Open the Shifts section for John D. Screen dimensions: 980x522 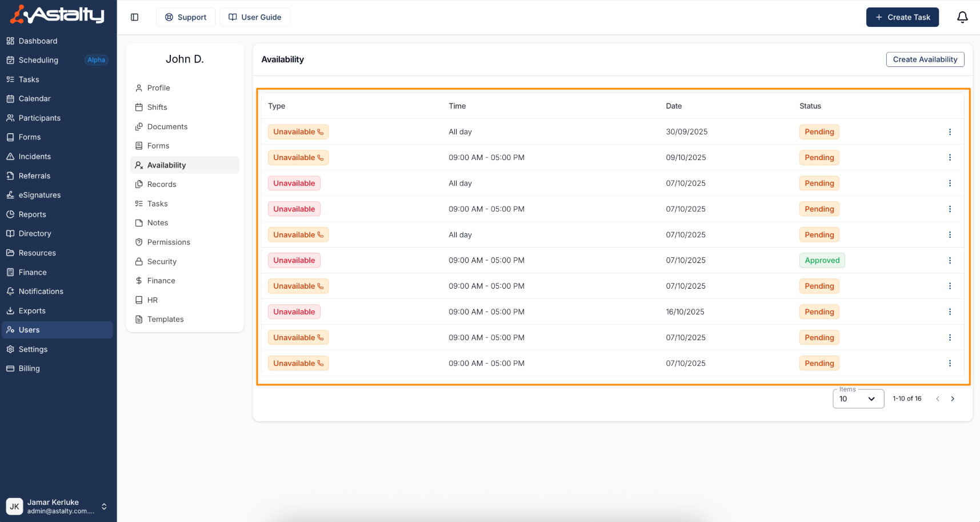(157, 107)
